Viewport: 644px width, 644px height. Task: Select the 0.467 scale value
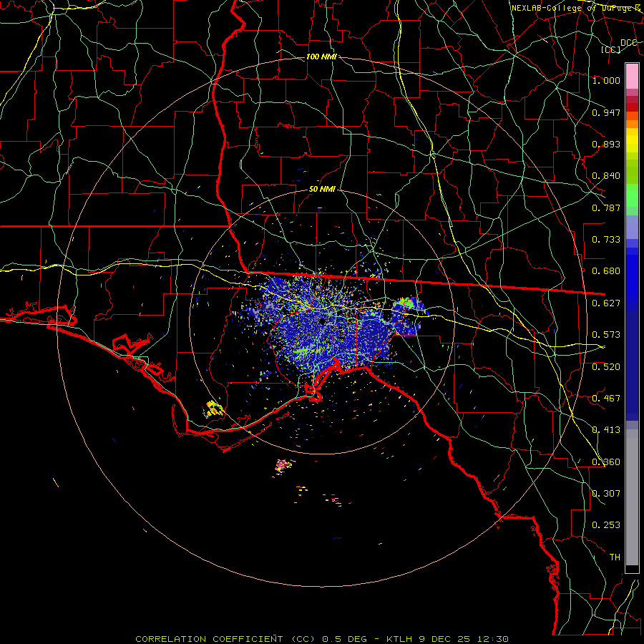pos(606,399)
